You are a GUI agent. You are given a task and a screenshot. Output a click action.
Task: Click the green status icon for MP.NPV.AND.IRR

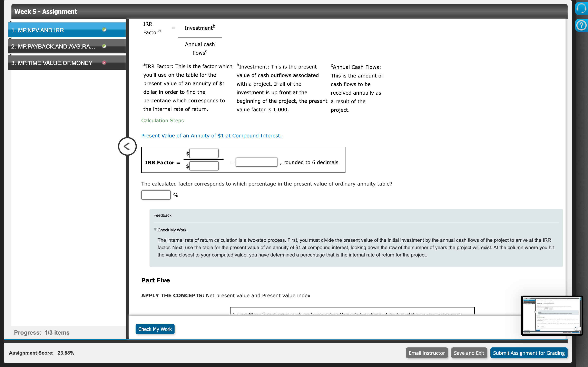(x=104, y=30)
